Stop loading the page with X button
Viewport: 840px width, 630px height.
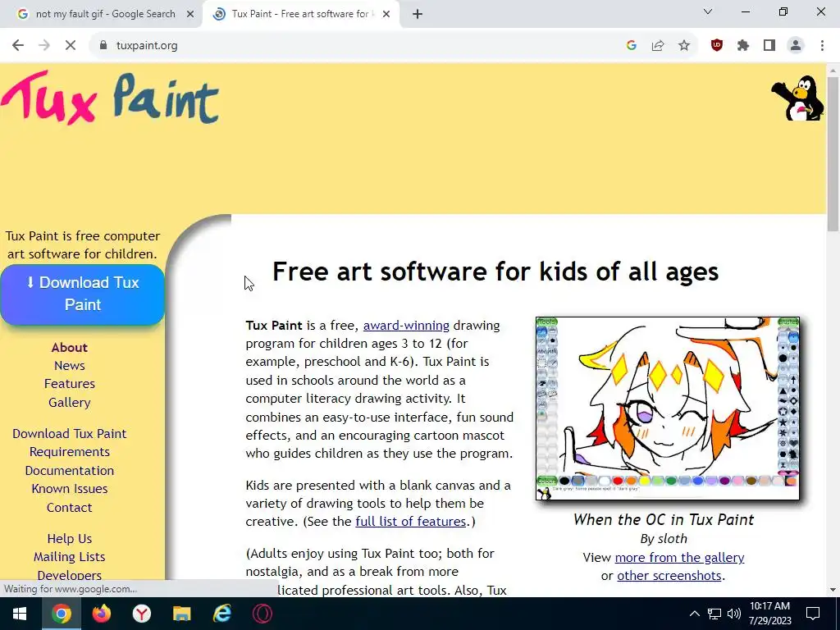[71, 46]
